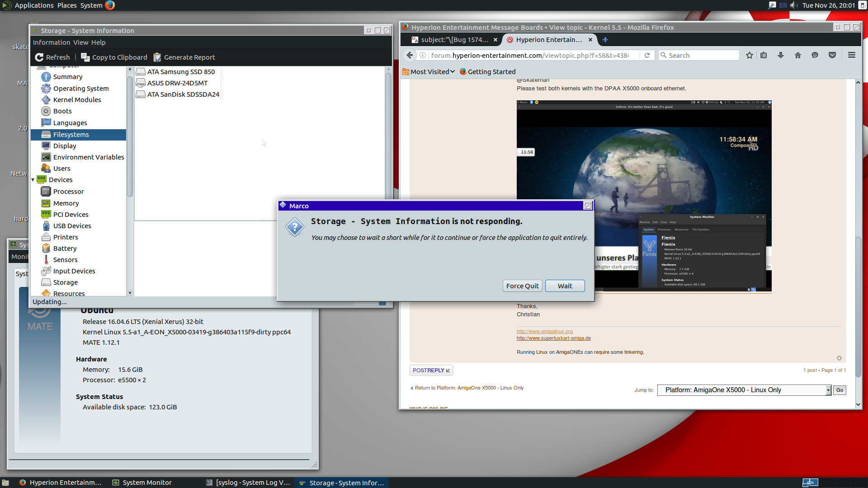Select the Boots power icon
868x488 pixels.
[46, 111]
